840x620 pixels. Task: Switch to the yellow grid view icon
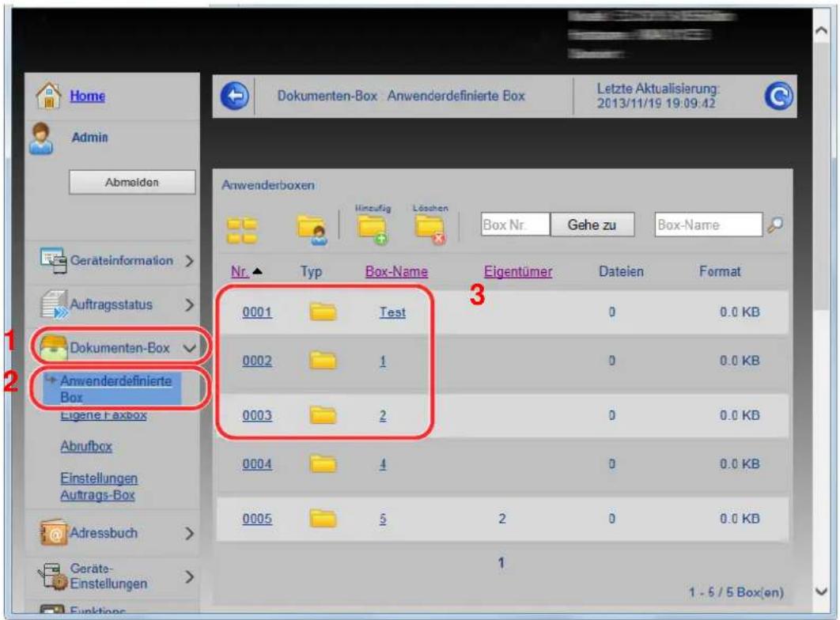[x=241, y=230]
